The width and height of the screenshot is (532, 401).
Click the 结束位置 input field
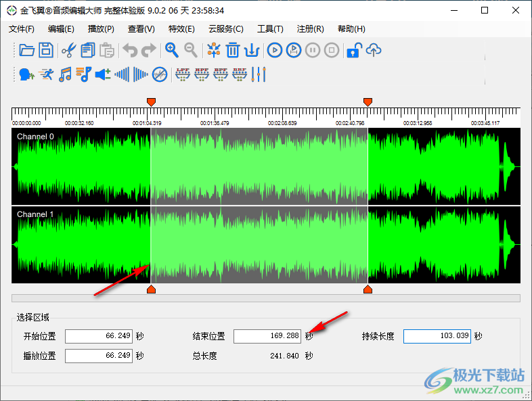267,336
